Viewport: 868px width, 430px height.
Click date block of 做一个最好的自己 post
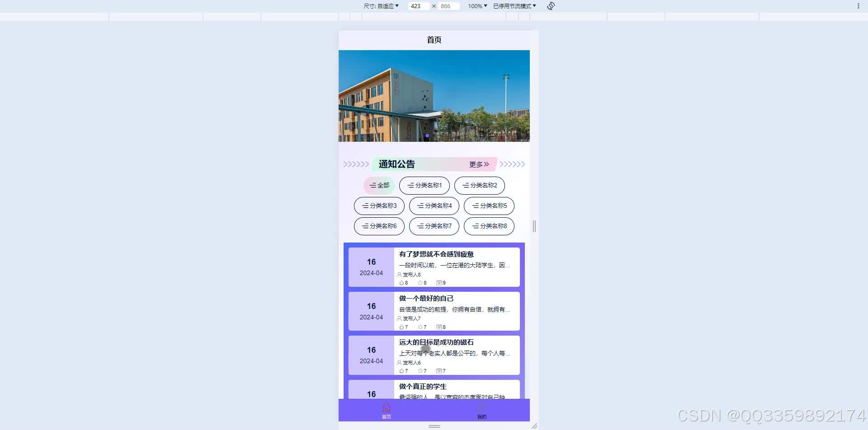pos(371,311)
